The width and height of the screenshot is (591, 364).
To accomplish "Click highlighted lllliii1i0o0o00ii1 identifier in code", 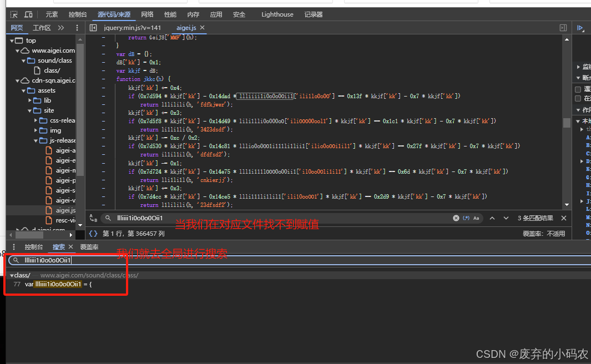I will [265, 97].
